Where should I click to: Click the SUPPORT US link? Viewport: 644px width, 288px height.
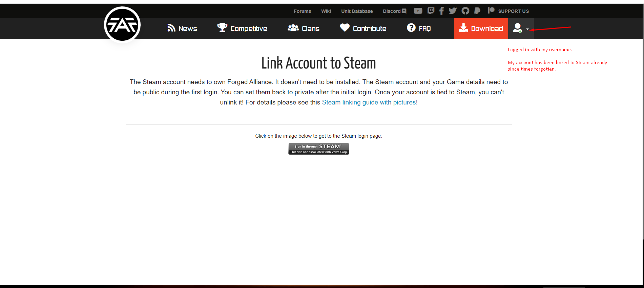pyautogui.click(x=513, y=11)
